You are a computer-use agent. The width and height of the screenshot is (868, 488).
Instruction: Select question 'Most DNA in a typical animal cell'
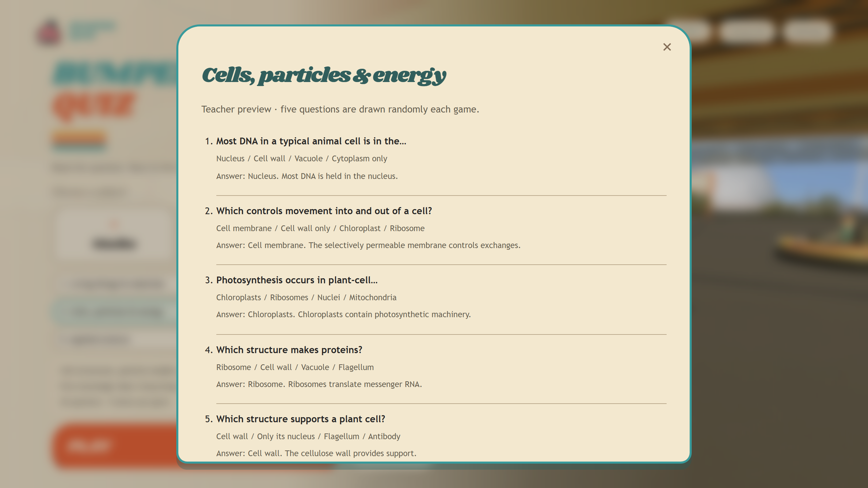coord(311,141)
